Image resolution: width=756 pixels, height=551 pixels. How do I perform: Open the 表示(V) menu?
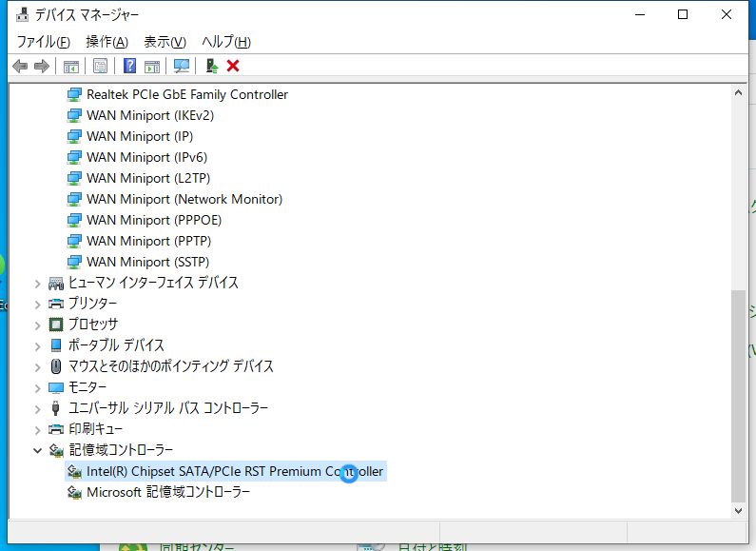(x=165, y=42)
